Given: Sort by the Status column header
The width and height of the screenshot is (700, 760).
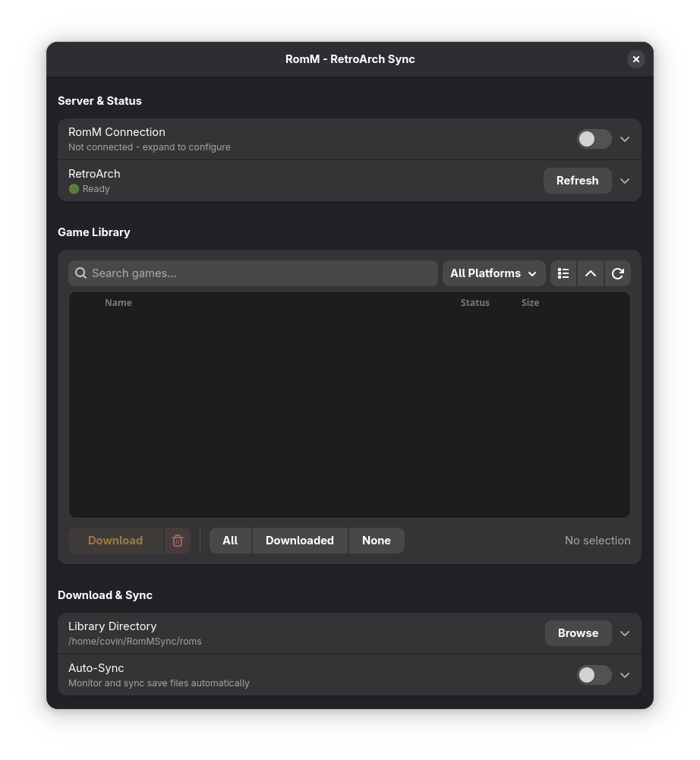Looking at the screenshot, I should coord(475,302).
